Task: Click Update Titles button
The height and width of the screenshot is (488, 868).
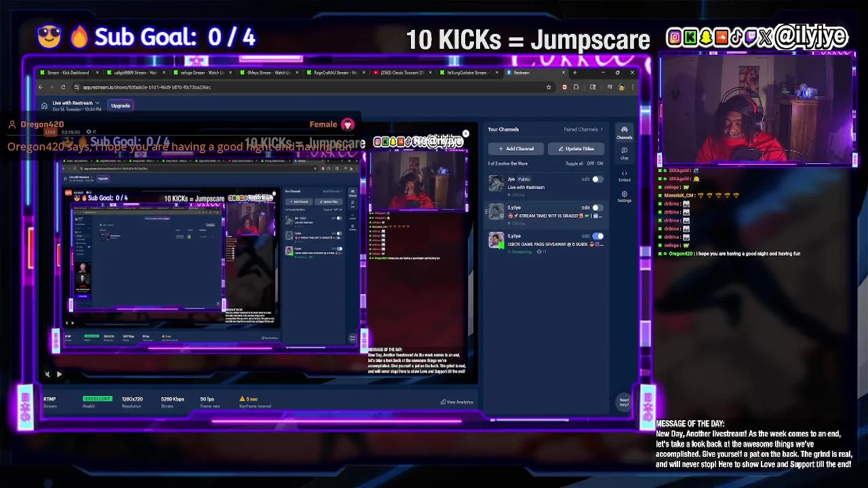Action: (x=576, y=148)
